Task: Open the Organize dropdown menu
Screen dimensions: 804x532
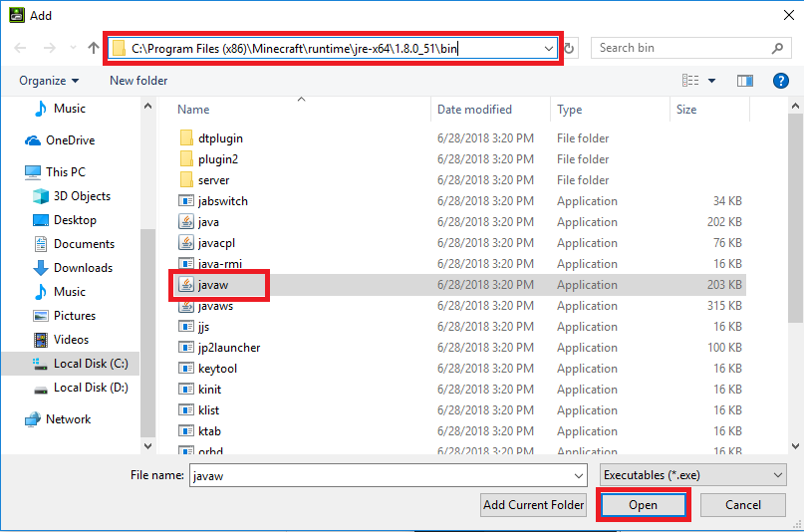Action: (48, 81)
